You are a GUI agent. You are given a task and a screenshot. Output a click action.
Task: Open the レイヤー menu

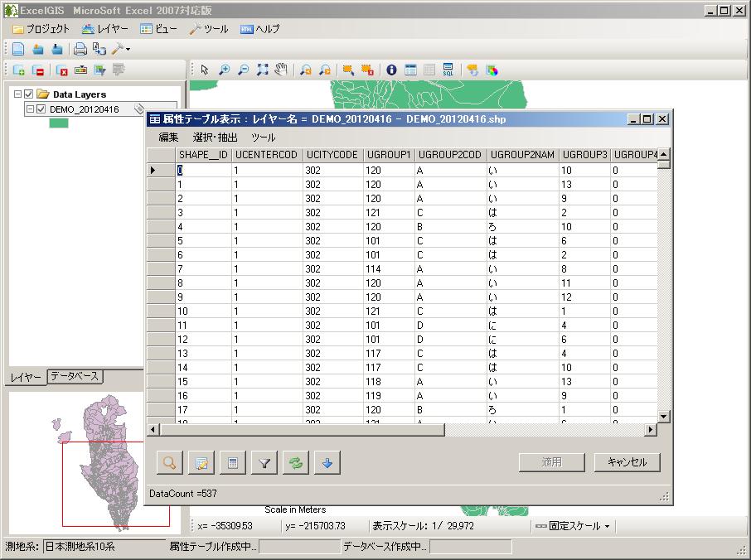112,28
